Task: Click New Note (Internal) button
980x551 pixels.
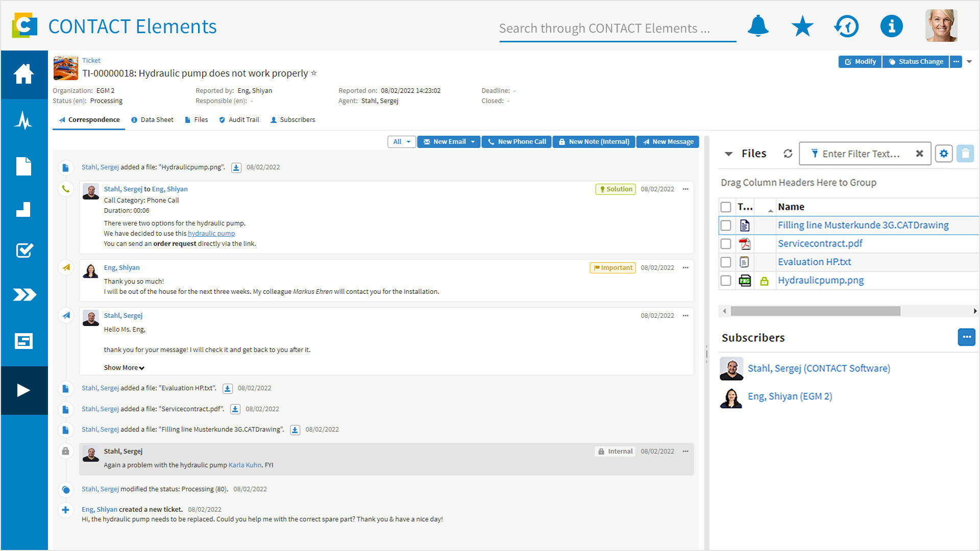Action: (594, 142)
